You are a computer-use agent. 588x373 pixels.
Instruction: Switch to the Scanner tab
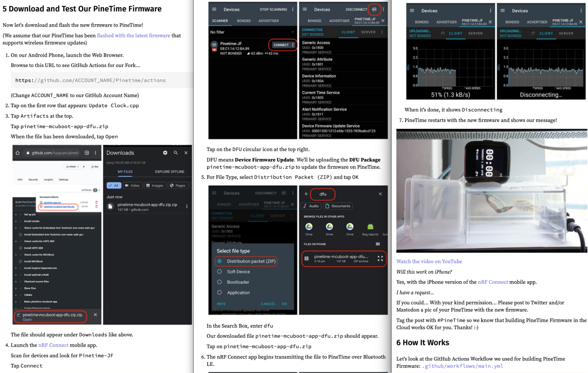220,21
